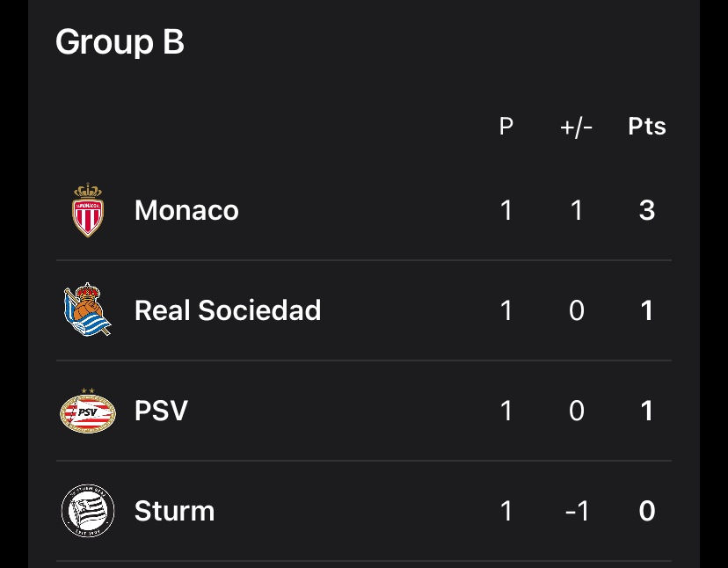The width and height of the screenshot is (728, 568).
Task: Select Sturm's 0 points value
Action: pyautogui.click(x=647, y=512)
